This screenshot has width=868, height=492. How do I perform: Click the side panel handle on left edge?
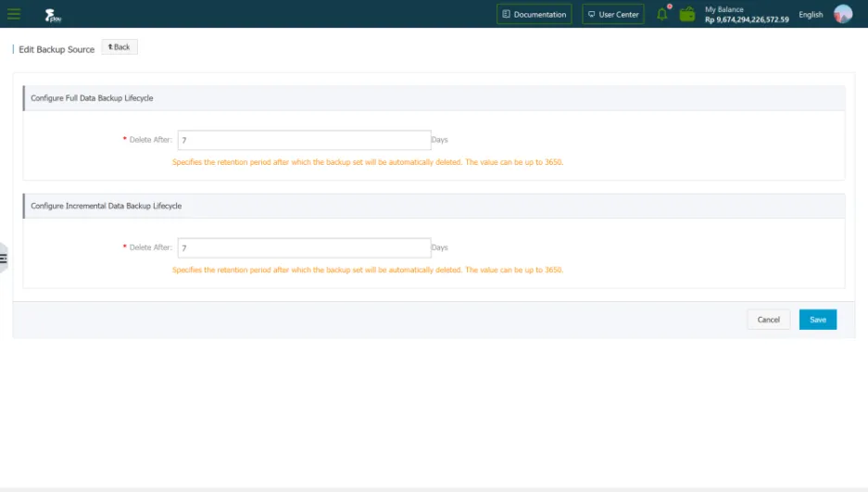(x=4, y=259)
